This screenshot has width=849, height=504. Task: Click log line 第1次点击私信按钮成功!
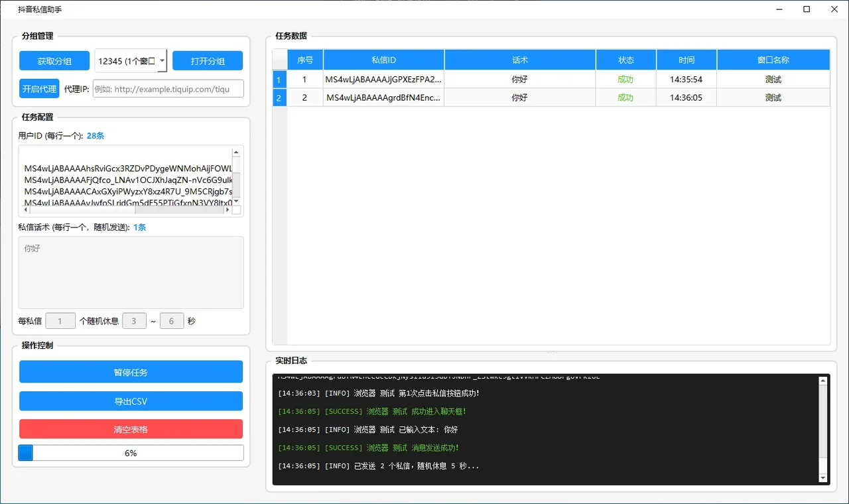[x=378, y=393]
